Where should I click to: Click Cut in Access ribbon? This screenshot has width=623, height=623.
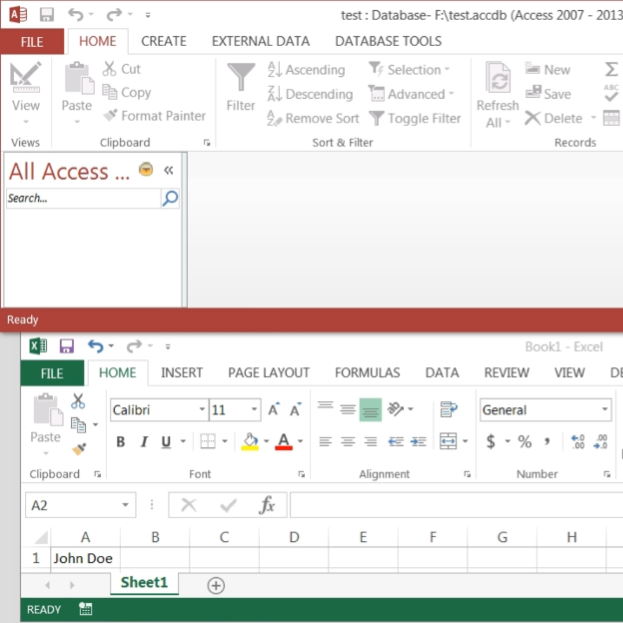tap(122, 69)
